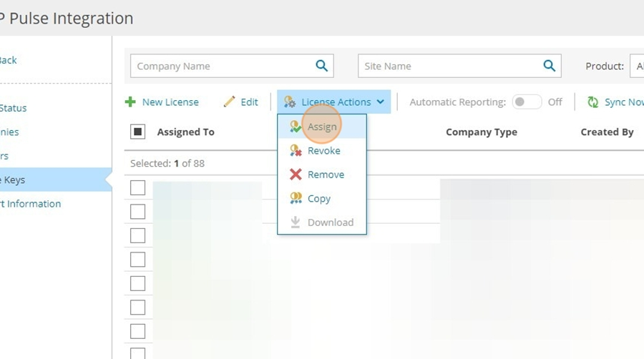Open the Status sidebar item

point(13,108)
